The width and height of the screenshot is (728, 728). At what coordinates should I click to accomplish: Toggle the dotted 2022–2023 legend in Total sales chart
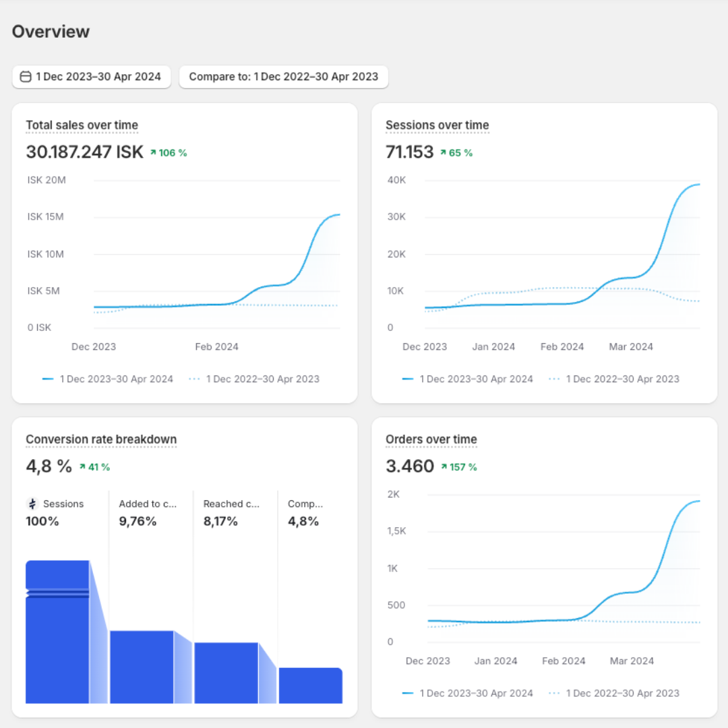tap(254, 379)
